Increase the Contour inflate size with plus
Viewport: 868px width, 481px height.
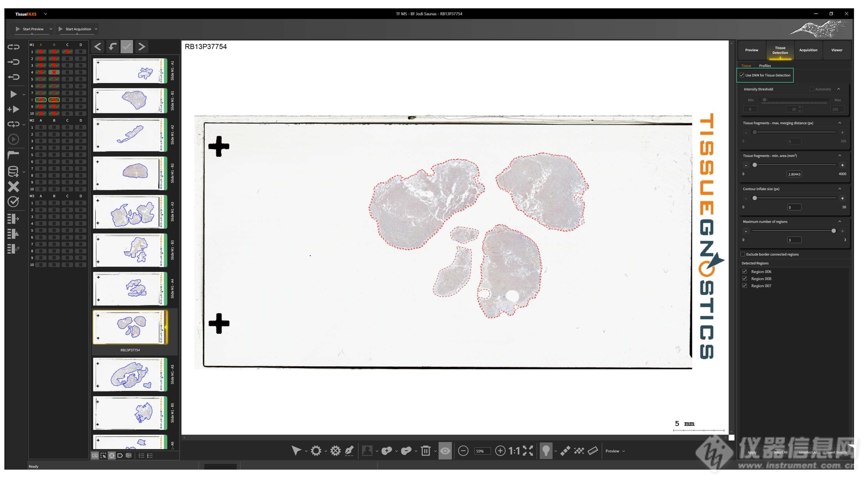[842, 198]
